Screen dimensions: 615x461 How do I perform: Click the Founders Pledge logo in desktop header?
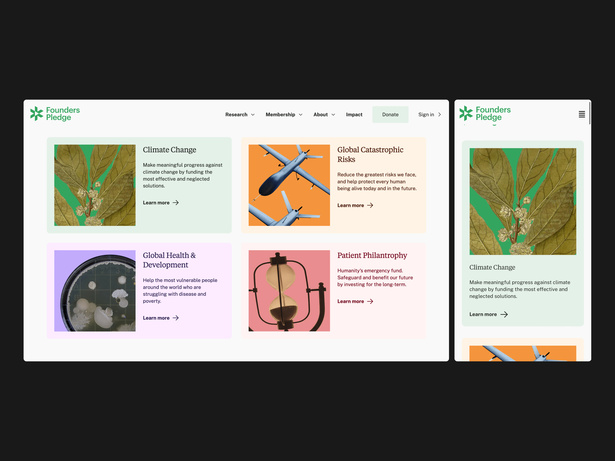(x=55, y=114)
